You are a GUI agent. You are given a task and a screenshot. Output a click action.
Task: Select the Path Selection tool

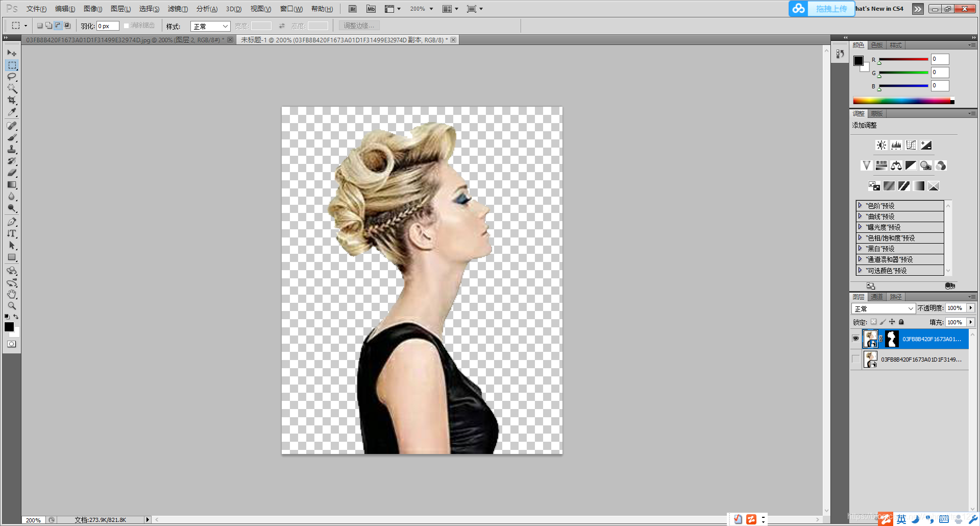point(12,245)
